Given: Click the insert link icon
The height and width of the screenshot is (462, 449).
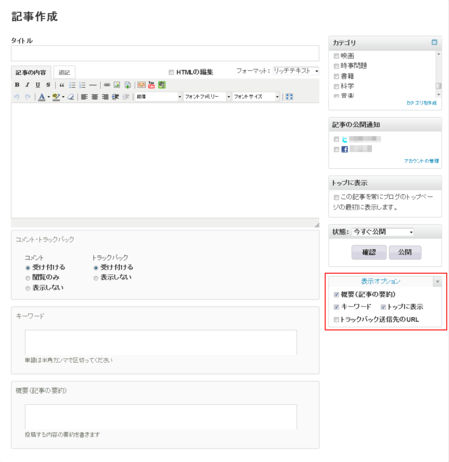Looking at the screenshot, I should (x=107, y=85).
